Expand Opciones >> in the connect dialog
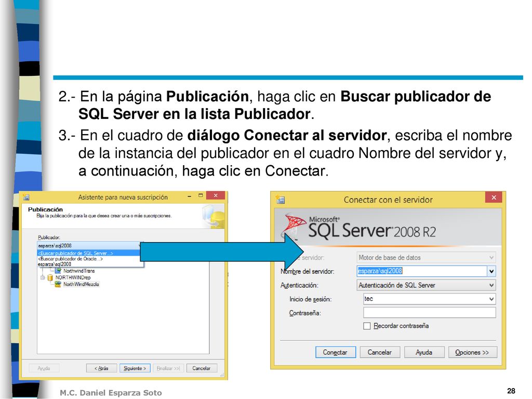Image resolution: width=532 pixels, height=399 pixels. tap(472, 352)
